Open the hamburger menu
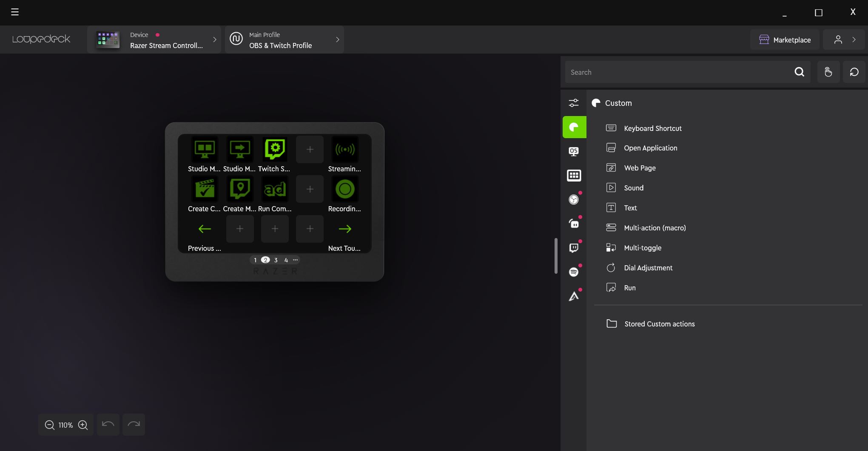The image size is (868, 451). (15, 12)
